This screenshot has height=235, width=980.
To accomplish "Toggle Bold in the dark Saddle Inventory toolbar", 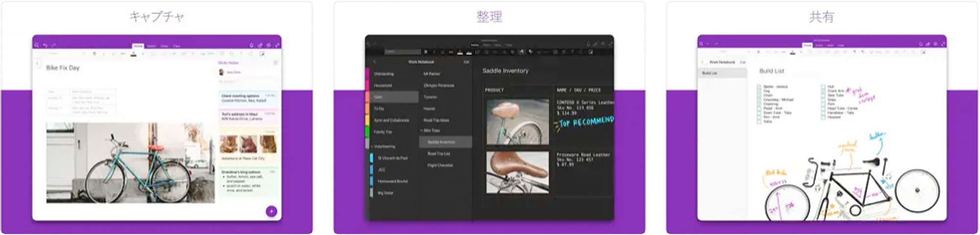I will point(425,52).
